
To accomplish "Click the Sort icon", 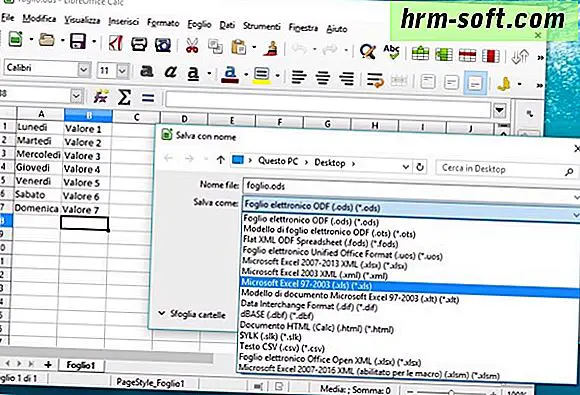I will 520,57.
